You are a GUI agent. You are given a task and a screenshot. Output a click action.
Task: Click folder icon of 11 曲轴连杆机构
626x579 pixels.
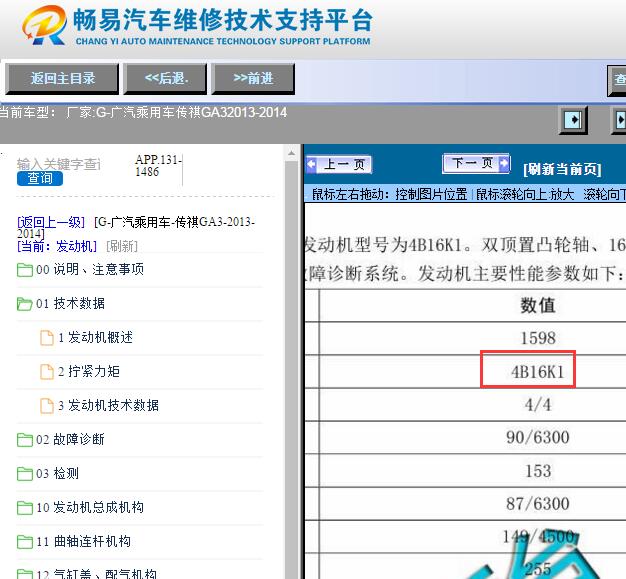(x=25, y=542)
